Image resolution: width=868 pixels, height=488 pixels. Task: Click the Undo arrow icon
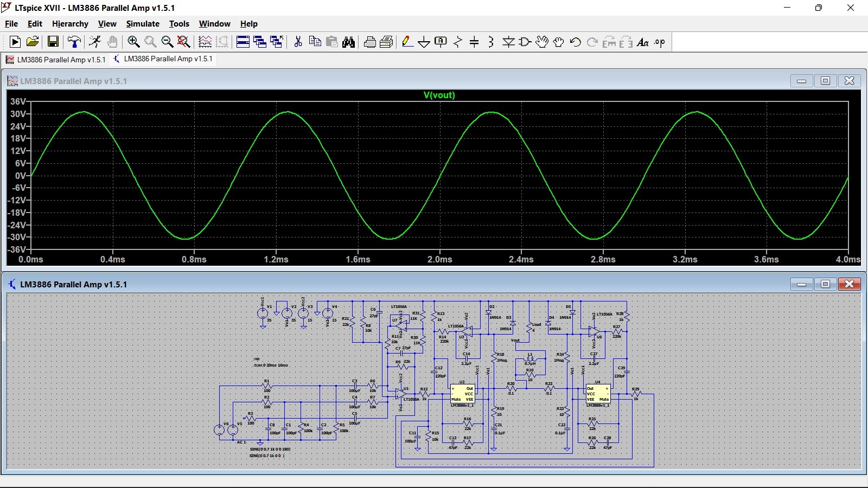(x=576, y=42)
